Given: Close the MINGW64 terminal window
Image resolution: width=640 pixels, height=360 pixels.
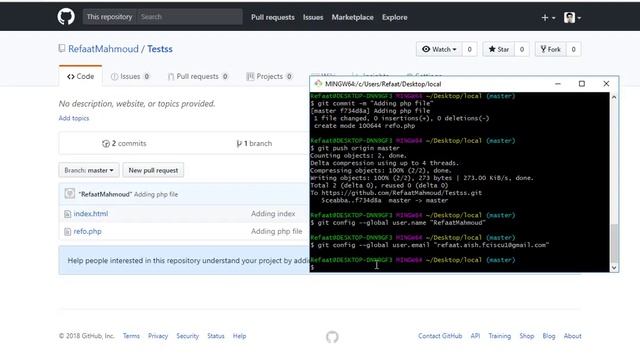Looking at the screenshot, I should point(606,84).
